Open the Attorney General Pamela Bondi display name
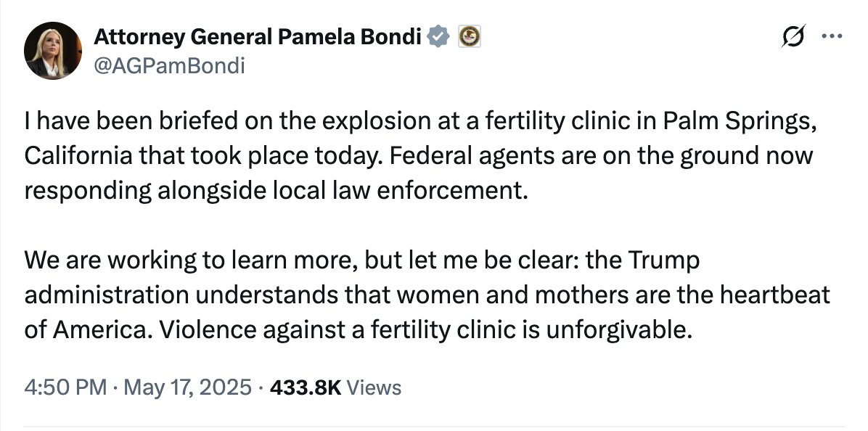 click(x=258, y=36)
